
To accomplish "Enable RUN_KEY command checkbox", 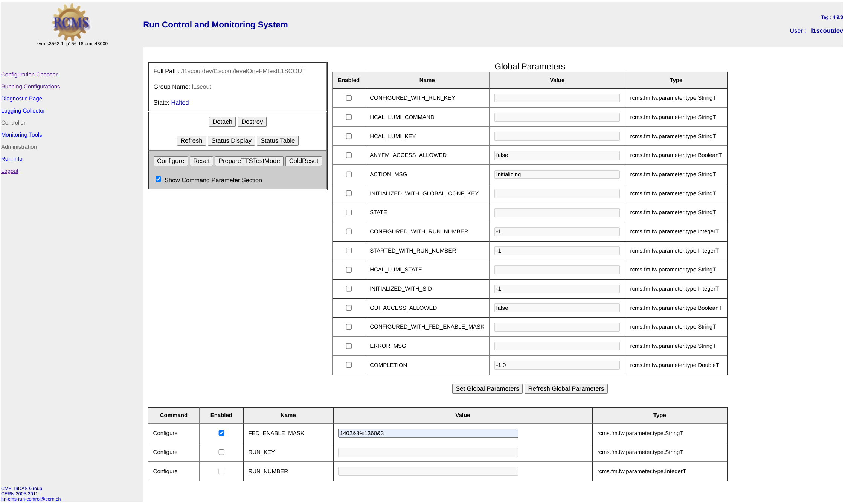I will point(221,452).
